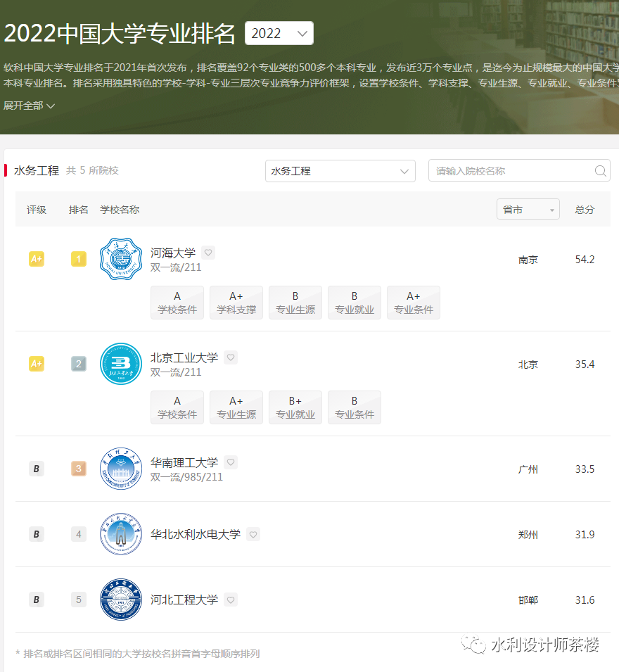
Task: Click 河海大学 专业条件 A+ badge
Action: point(414,303)
